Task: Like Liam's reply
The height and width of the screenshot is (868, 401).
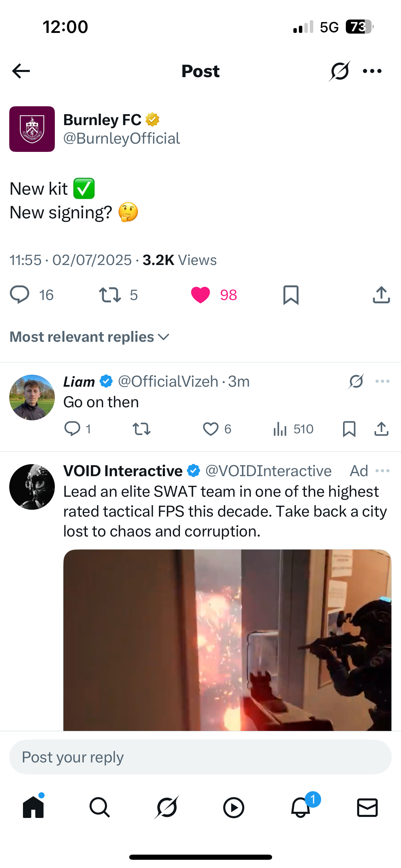Action: coord(210,429)
